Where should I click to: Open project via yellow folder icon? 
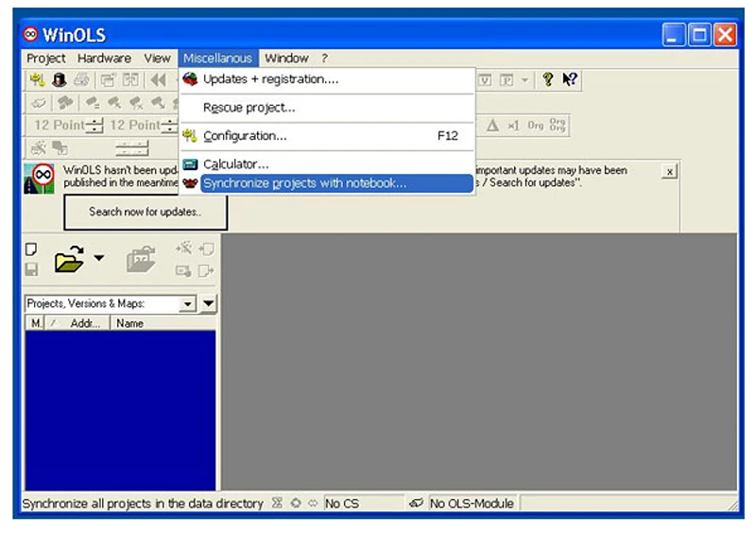click(x=69, y=259)
